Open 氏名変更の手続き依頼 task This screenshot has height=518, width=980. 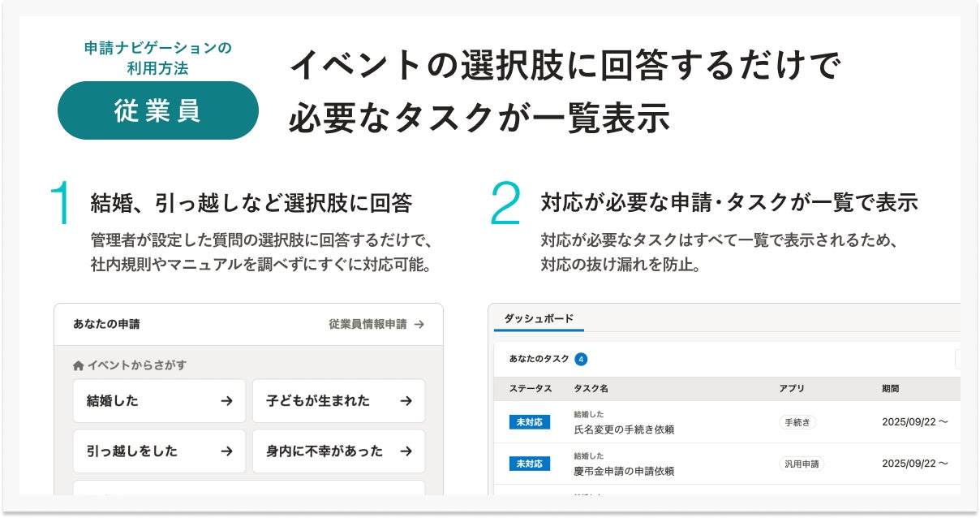pyautogui.click(x=623, y=429)
